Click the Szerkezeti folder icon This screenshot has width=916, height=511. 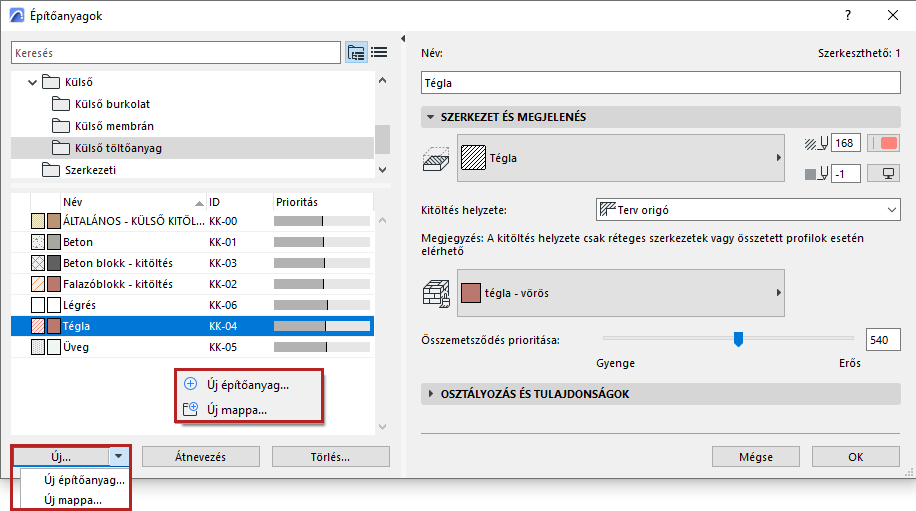[51, 170]
